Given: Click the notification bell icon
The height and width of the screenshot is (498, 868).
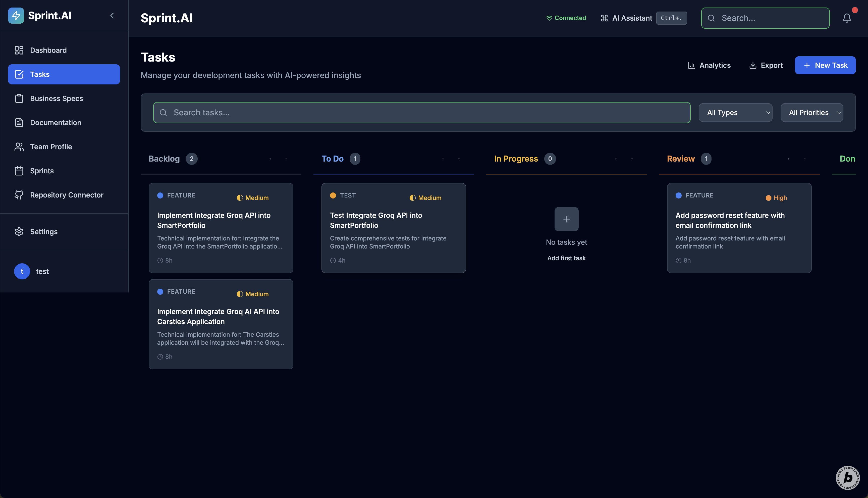Looking at the screenshot, I should click(x=846, y=18).
